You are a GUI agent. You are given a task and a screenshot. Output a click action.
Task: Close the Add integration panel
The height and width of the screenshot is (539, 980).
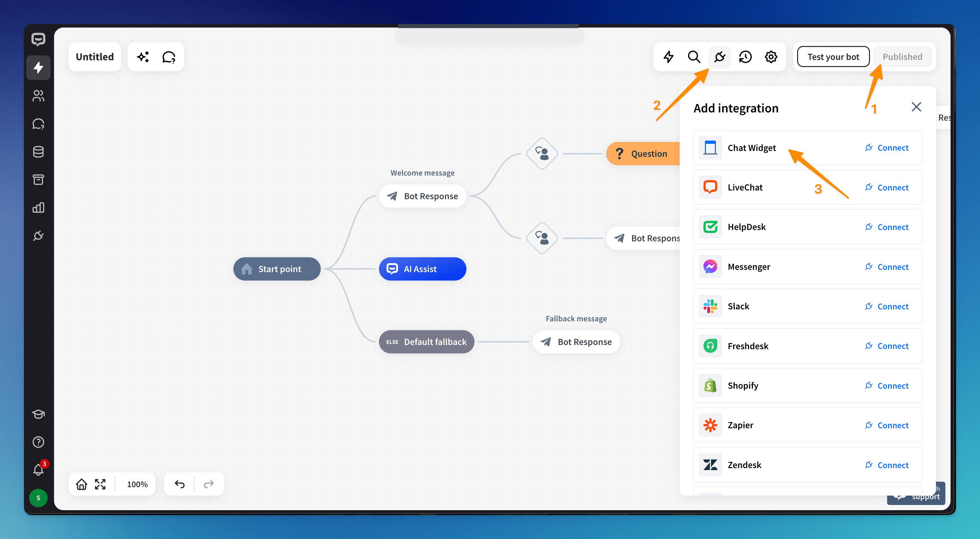point(916,107)
